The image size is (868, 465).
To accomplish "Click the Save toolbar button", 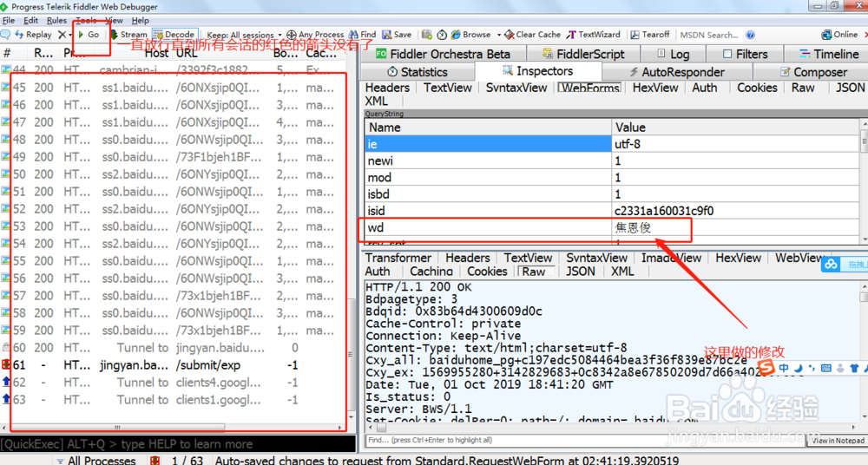I will tap(397, 35).
